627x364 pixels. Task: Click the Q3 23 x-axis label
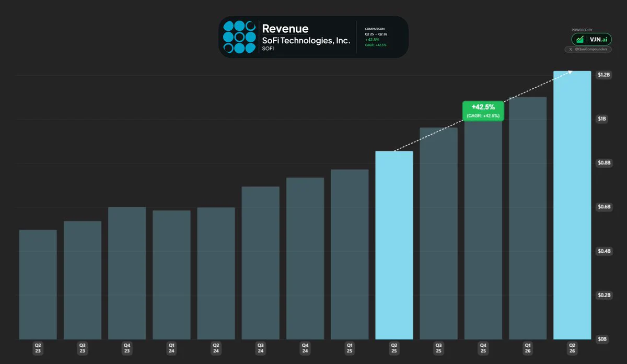click(x=83, y=348)
